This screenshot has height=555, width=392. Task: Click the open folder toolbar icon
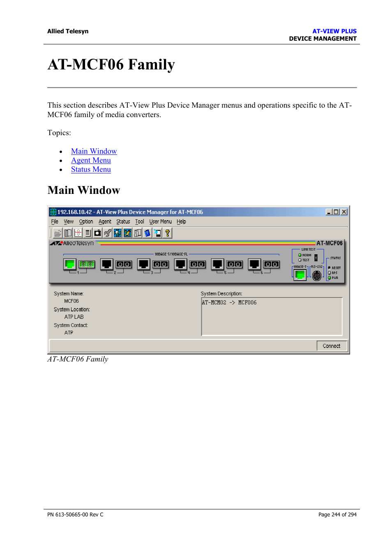coord(58,233)
